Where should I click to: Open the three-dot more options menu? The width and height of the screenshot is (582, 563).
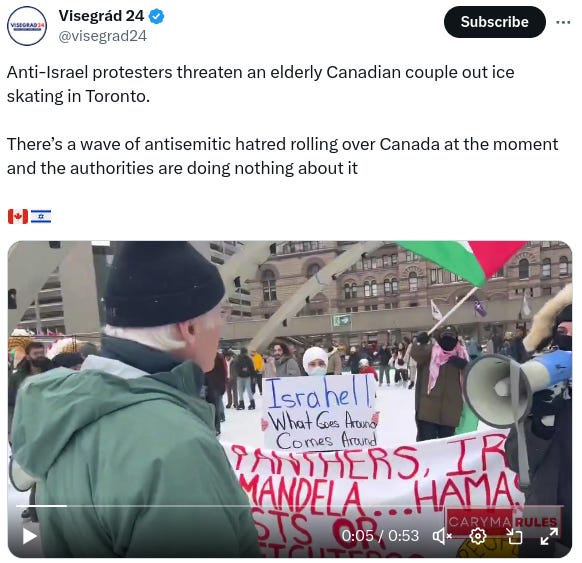click(563, 22)
